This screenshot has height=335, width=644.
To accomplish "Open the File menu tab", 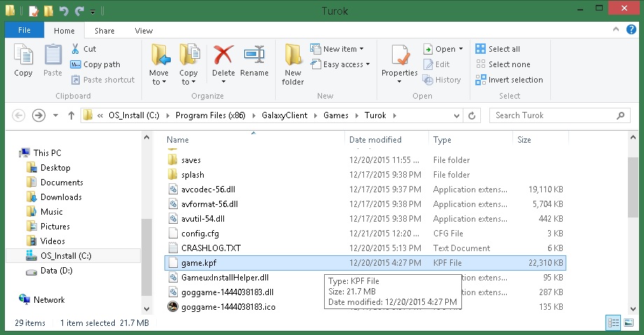I will coord(24,31).
